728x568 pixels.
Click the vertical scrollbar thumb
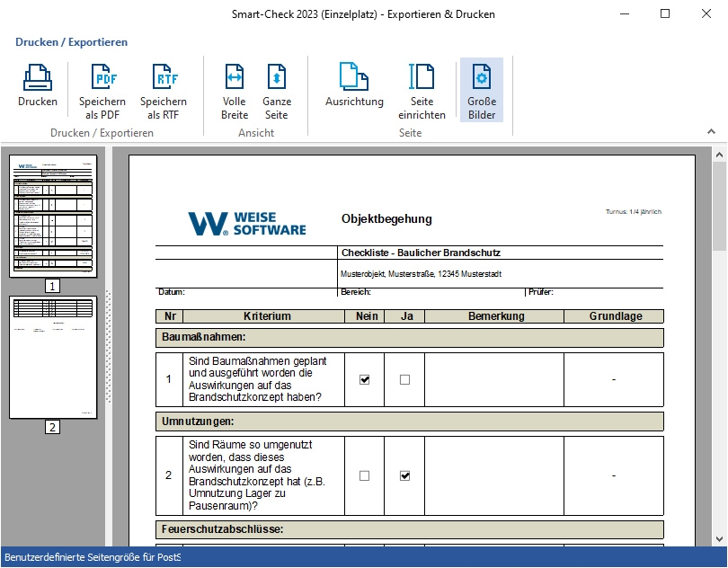pos(719,207)
